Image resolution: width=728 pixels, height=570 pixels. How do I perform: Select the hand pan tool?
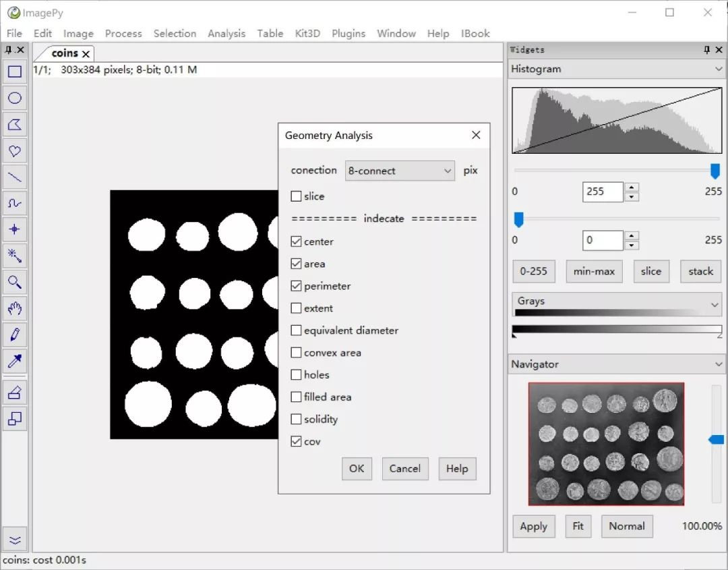(x=15, y=308)
